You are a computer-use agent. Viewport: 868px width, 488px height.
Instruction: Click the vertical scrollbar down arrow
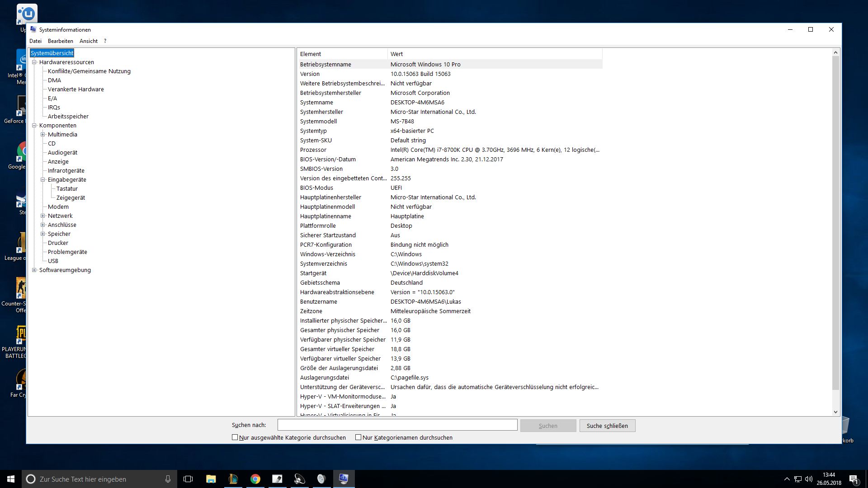pos(835,412)
